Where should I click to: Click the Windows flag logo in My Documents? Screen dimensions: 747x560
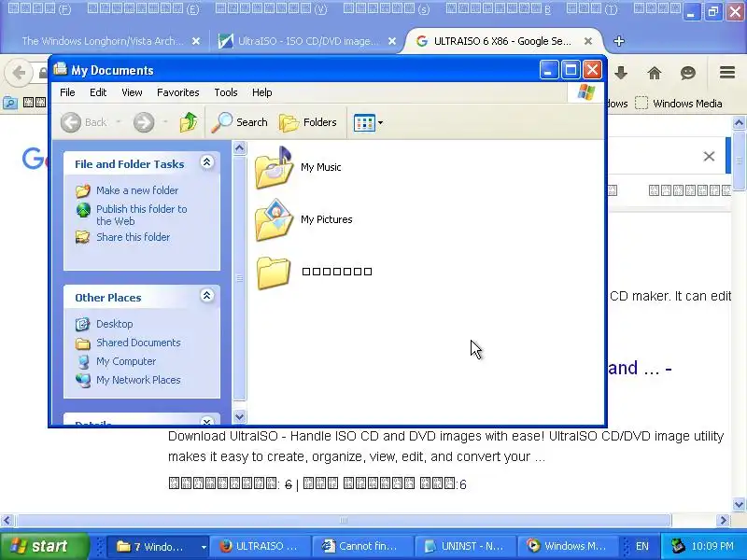[x=586, y=92]
